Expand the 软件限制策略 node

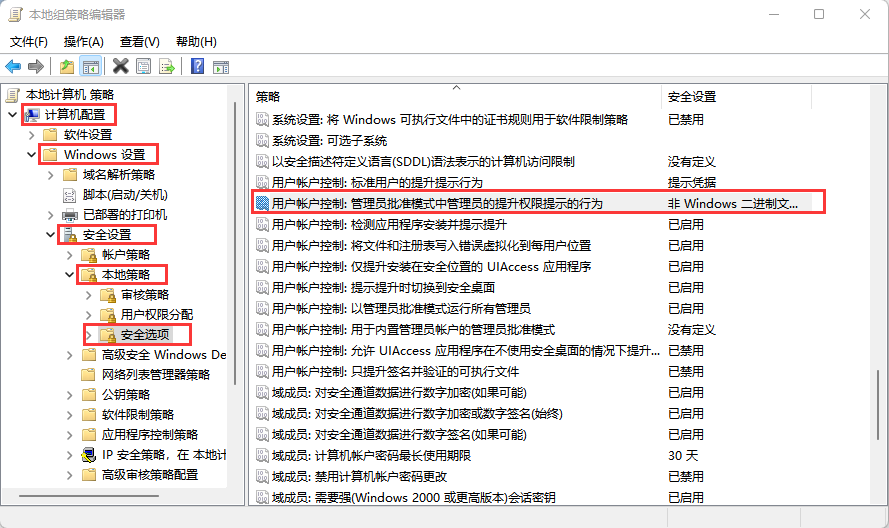70,415
